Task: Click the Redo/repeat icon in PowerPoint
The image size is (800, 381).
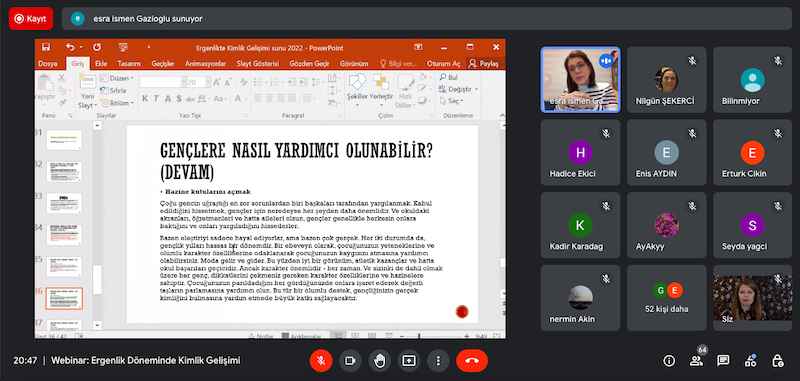Action: (x=97, y=47)
